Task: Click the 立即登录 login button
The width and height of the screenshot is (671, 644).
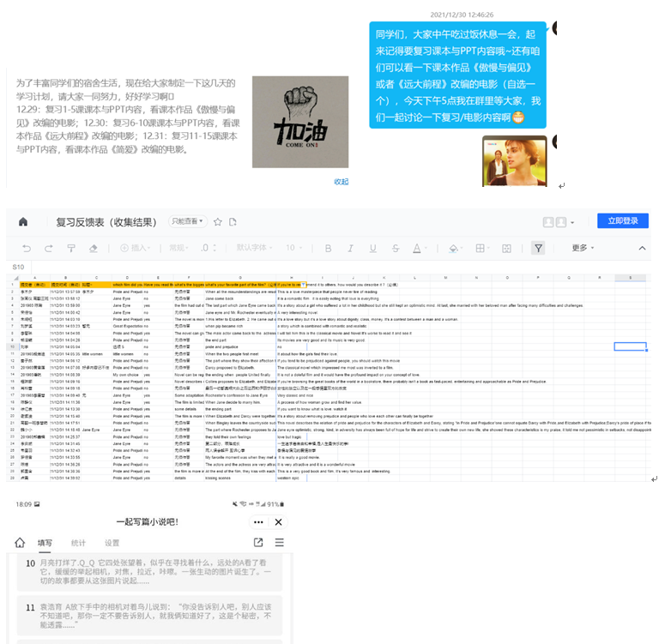Action: pyautogui.click(x=622, y=221)
